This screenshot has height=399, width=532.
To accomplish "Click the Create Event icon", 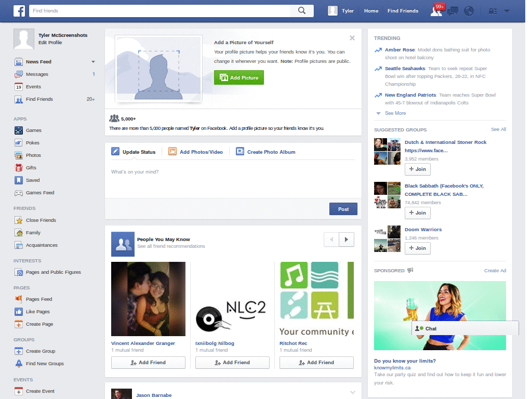I will [x=19, y=391].
